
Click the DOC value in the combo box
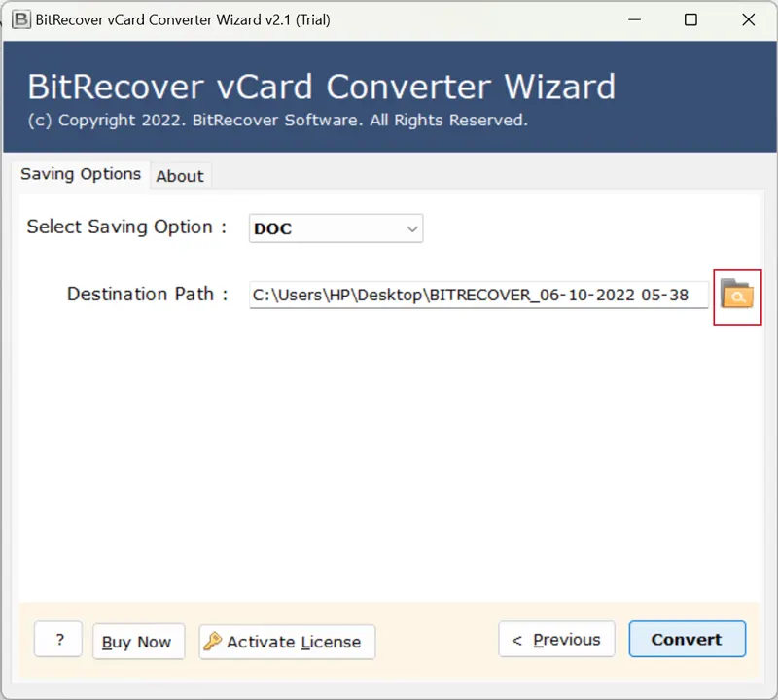[272, 228]
